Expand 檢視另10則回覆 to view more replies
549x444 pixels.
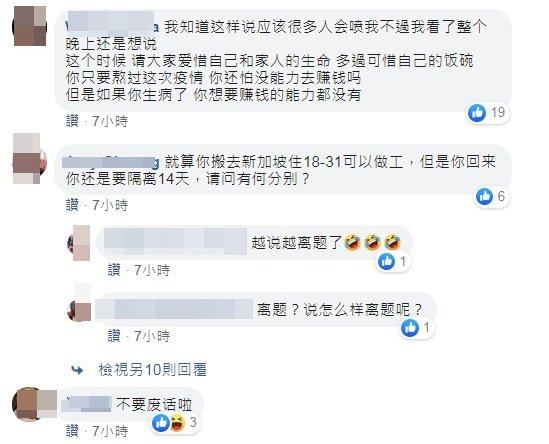pyautogui.click(x=153, y=370)
